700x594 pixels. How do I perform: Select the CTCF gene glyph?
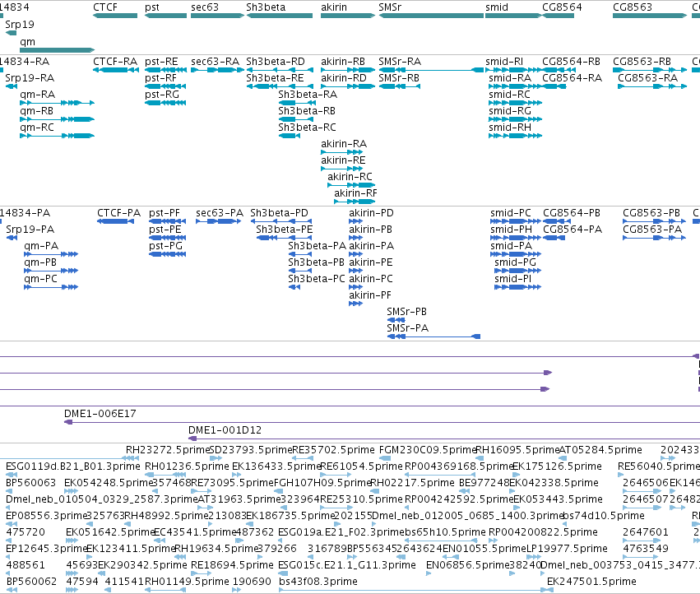[115, 16]
